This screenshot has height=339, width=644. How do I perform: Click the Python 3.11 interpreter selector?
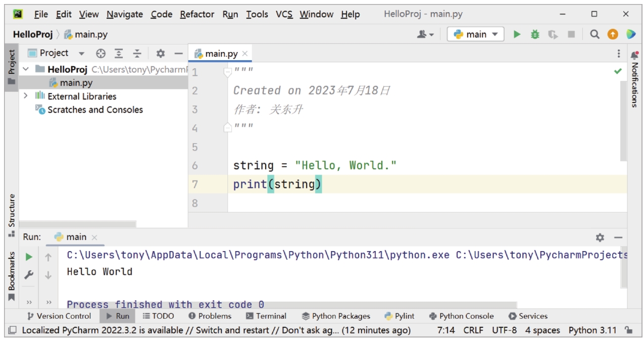tap(592, 330)
